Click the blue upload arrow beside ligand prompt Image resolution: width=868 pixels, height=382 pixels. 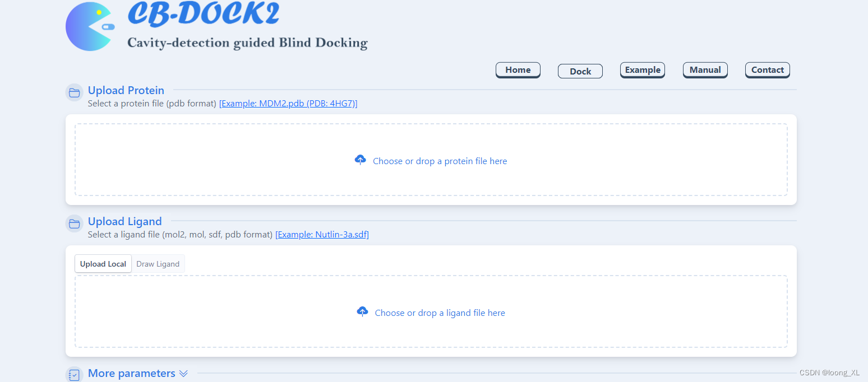[362, 311]
